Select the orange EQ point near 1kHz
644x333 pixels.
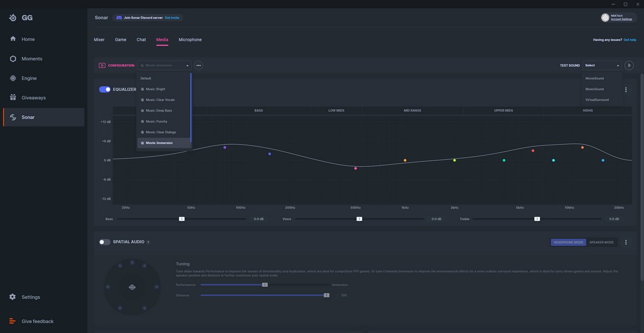[x=405, y=161]
